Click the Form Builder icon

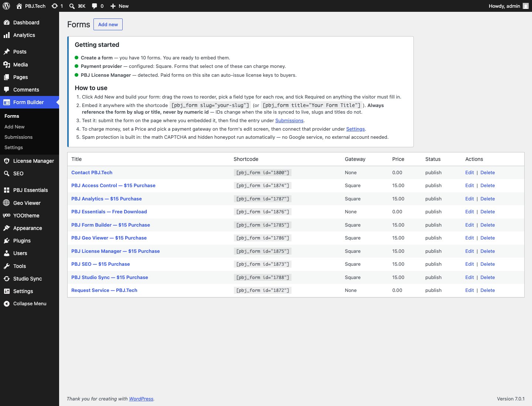(x=7, y=102)
